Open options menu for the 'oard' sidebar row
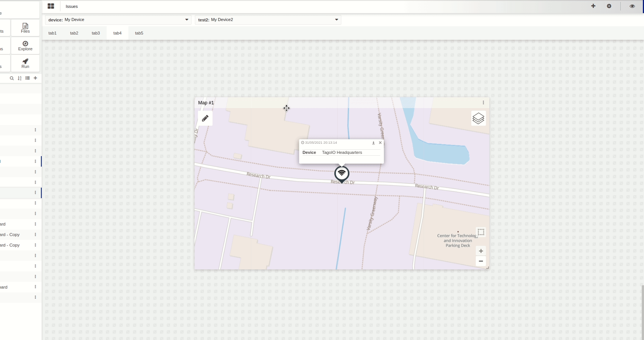The height and width of the screenshot is (340, 644). pos(35,287)
